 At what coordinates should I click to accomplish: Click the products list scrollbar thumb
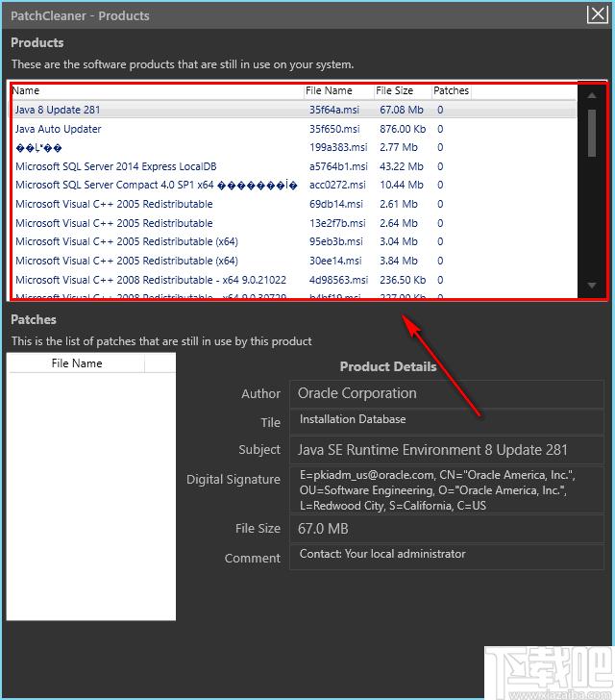(592, 134)
